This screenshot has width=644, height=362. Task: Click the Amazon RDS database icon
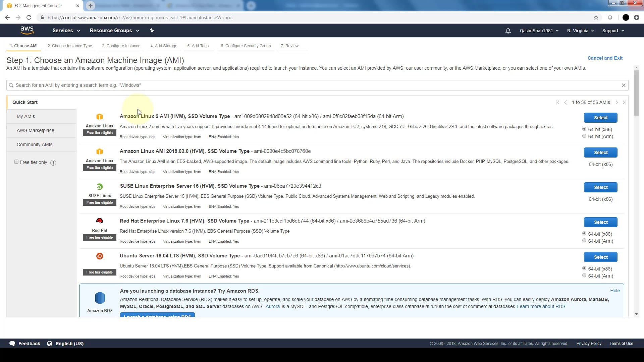point(99,298)
